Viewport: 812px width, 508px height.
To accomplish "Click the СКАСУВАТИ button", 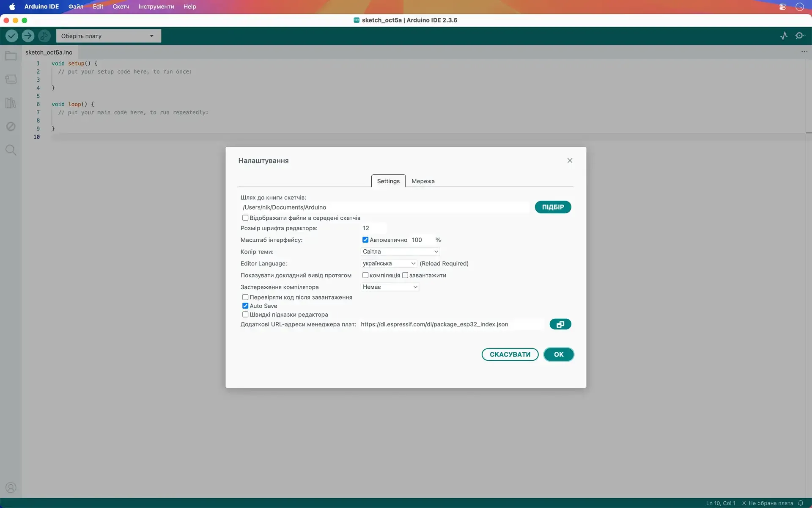I will point(510,354).
